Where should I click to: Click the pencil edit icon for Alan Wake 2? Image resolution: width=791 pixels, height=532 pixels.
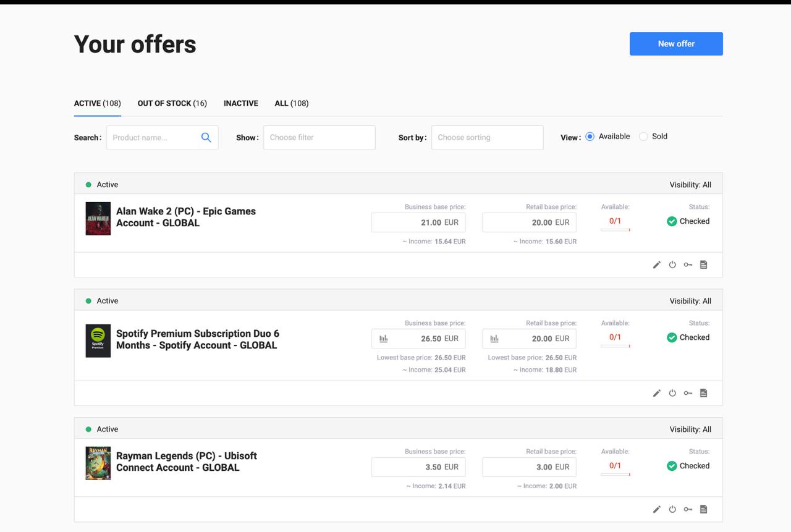[657, 265]
